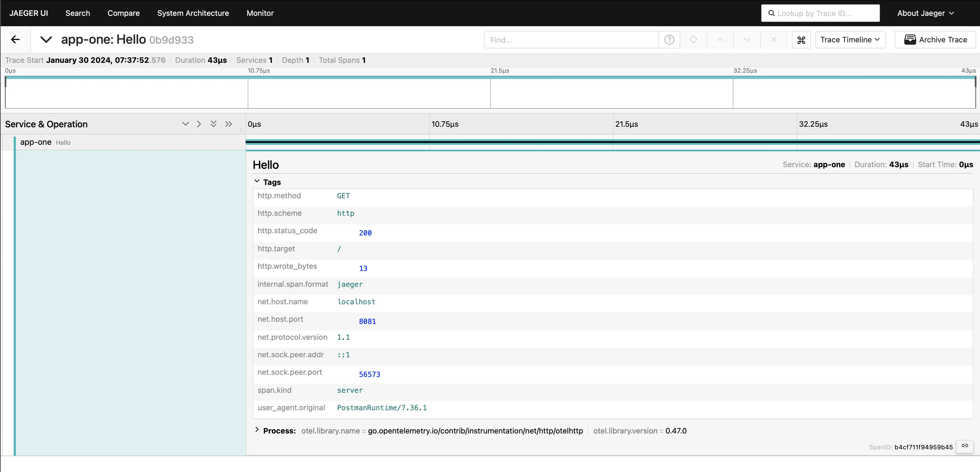Click net.host.port 8081 value
The height and width of the screenshot is (472, 980).
tap(367, 321)
